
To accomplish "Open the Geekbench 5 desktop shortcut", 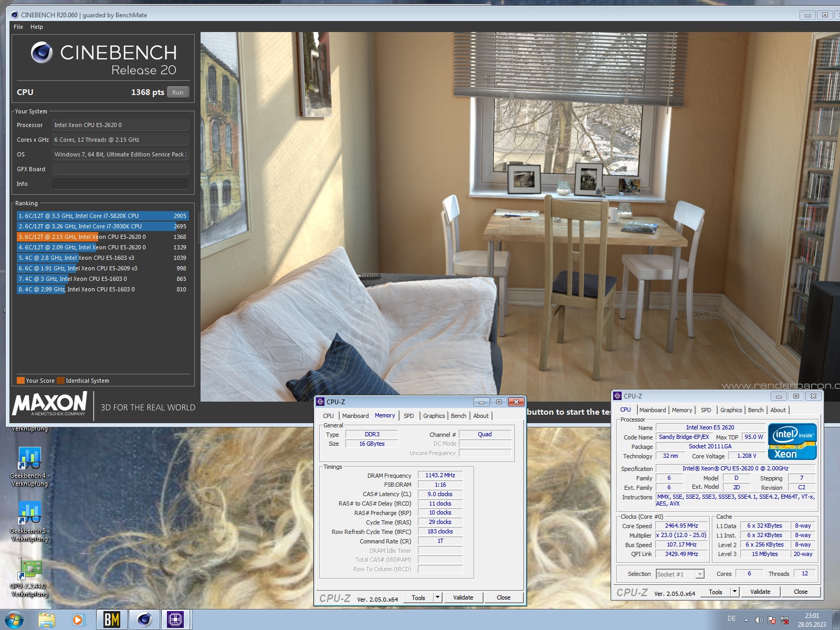I will pyautogui.click(x=30, y=522).
